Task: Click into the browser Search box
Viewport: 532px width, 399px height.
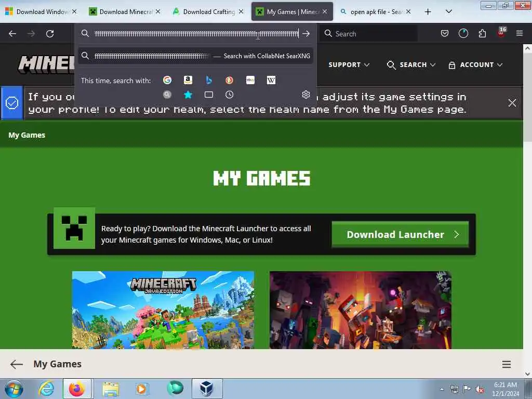Action: point(368,34)
